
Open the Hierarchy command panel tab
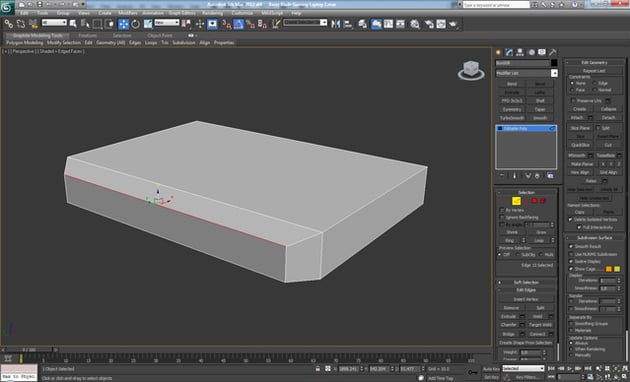[520, 52]
